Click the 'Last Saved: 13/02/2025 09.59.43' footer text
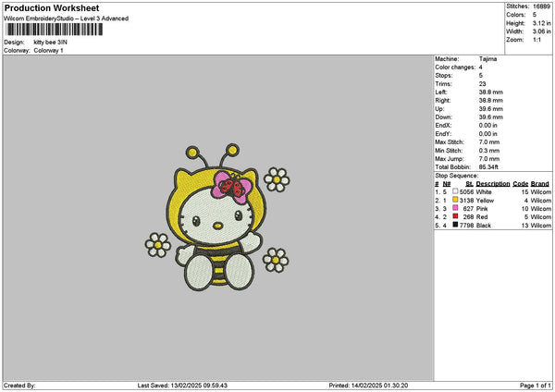 click(x=182, y=386)
